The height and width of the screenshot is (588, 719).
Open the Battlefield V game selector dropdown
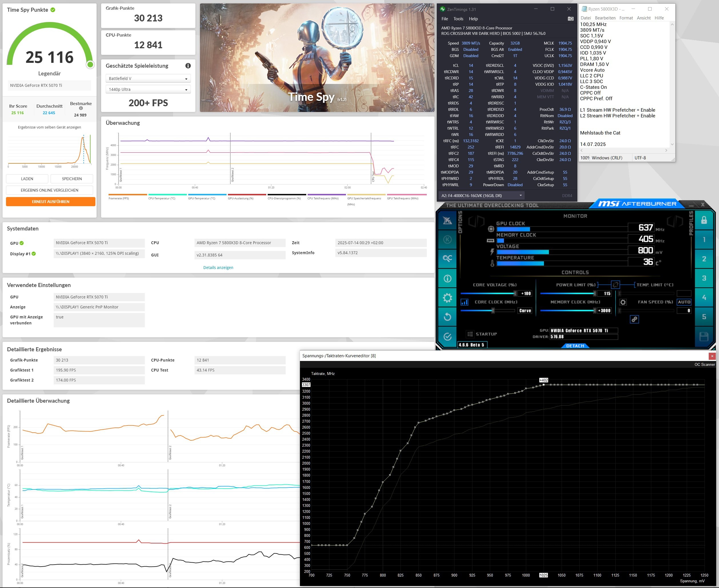[x=148, y=78]
